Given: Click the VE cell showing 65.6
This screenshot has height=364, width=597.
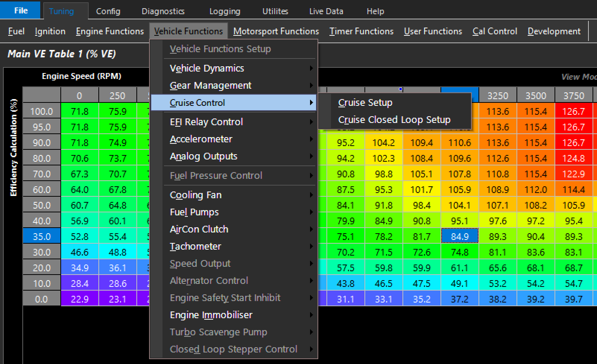Looking at the screenshot, I should coord(498,268).
